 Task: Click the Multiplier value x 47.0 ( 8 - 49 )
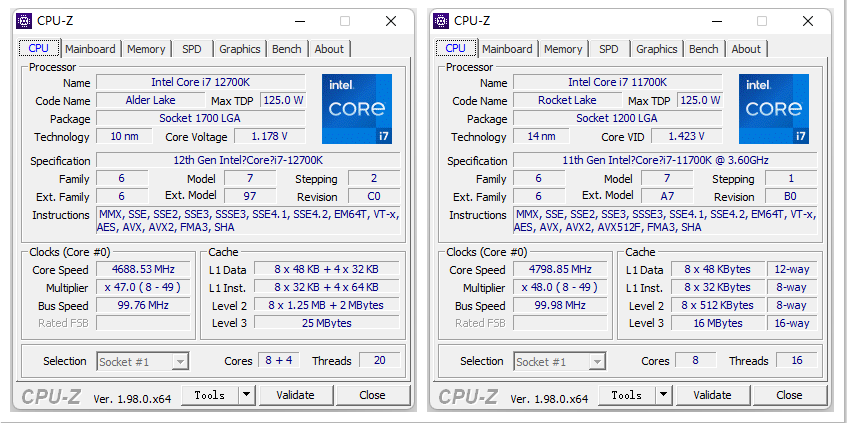tap(143, 287)
